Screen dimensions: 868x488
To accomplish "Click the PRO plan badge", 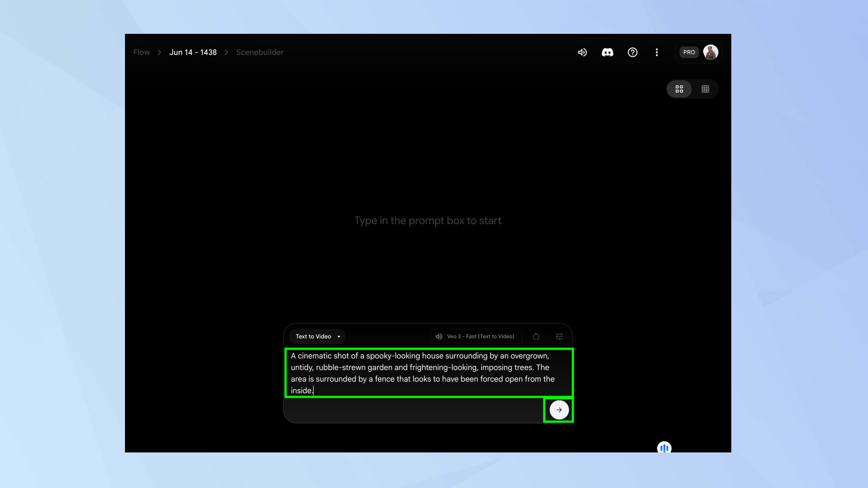I will pos(689,52).
